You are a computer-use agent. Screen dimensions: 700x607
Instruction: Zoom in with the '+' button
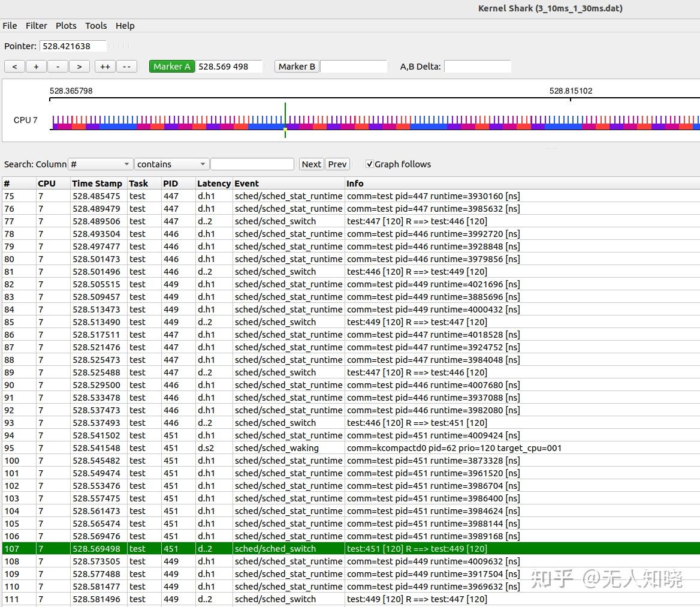point(36,67)
